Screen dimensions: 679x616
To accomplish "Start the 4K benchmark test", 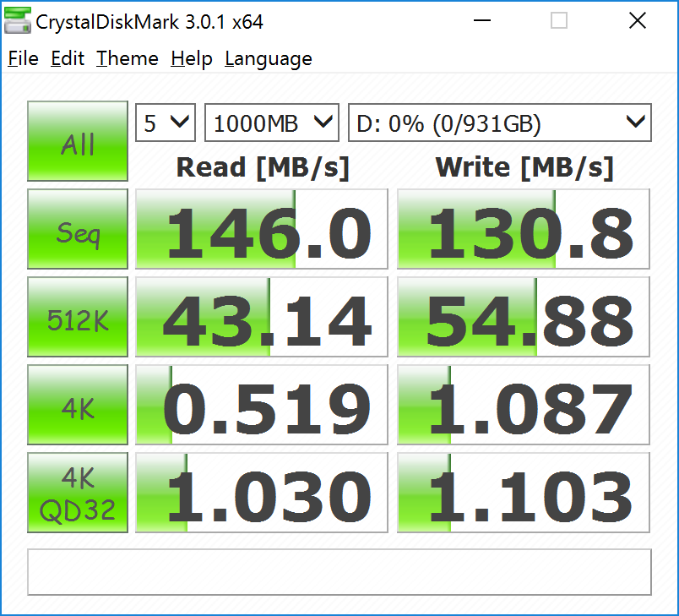I will 78,405.
